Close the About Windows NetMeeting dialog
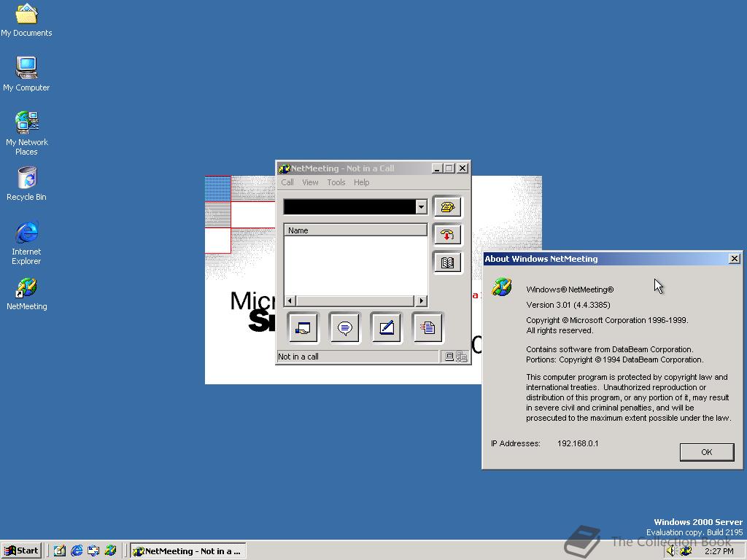 coord(734,259)
